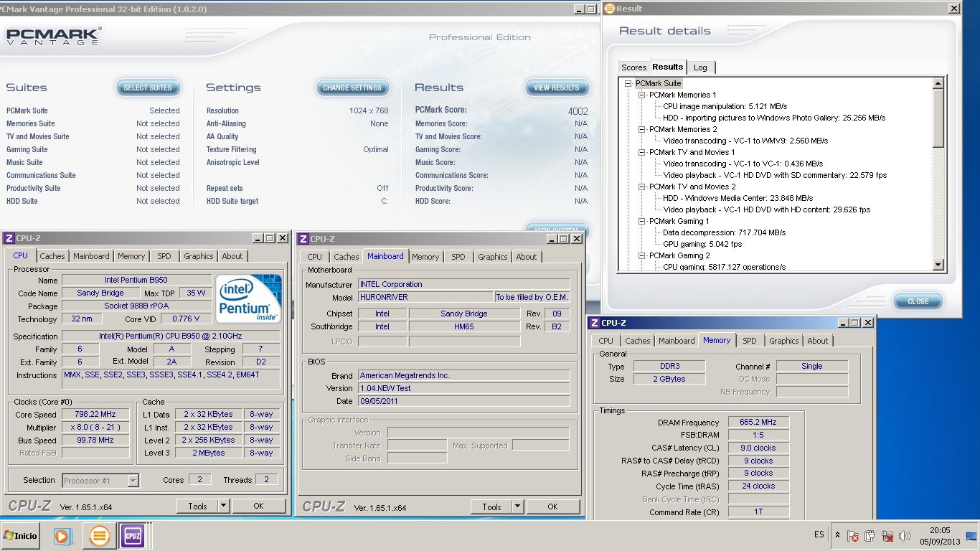Click the Resolution setting 1024 x 768
The height and width of the screenshot is (551, 980).
click(x=369, y=110)
